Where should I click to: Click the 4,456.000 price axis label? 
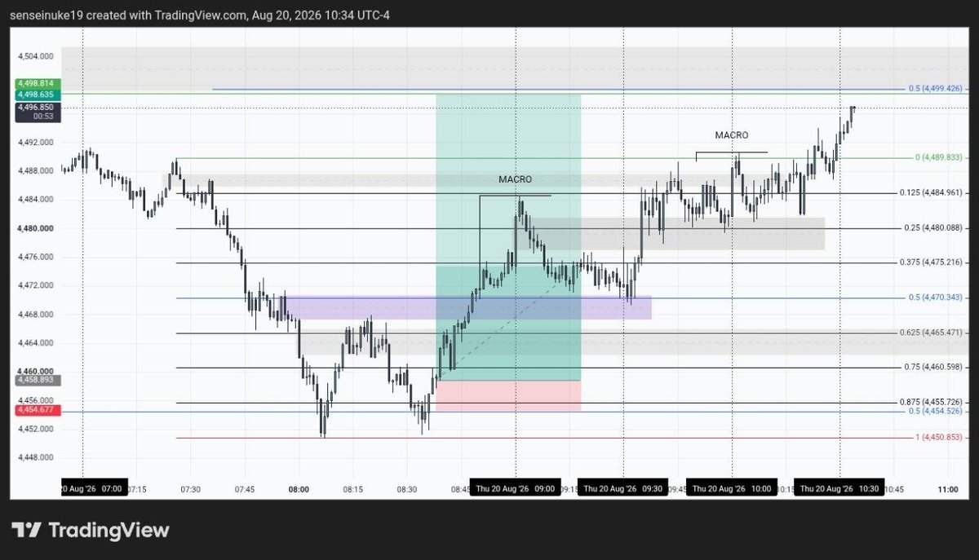tap(37, 400)
